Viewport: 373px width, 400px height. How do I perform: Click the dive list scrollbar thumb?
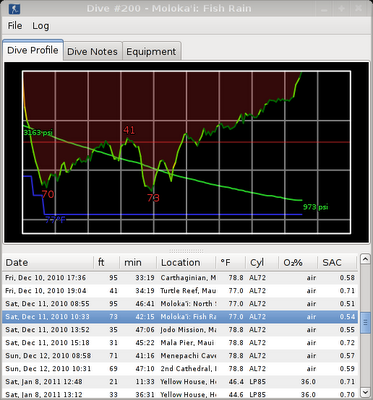click(365, 323)
